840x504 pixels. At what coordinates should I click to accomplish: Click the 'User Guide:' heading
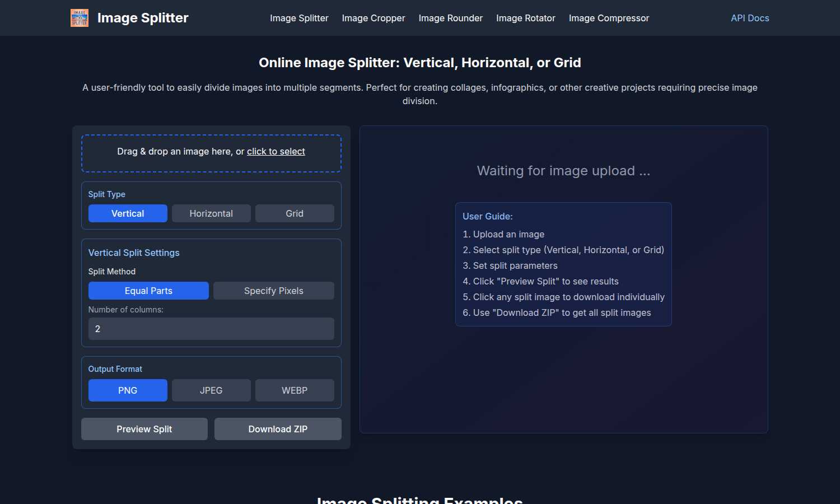488,216
